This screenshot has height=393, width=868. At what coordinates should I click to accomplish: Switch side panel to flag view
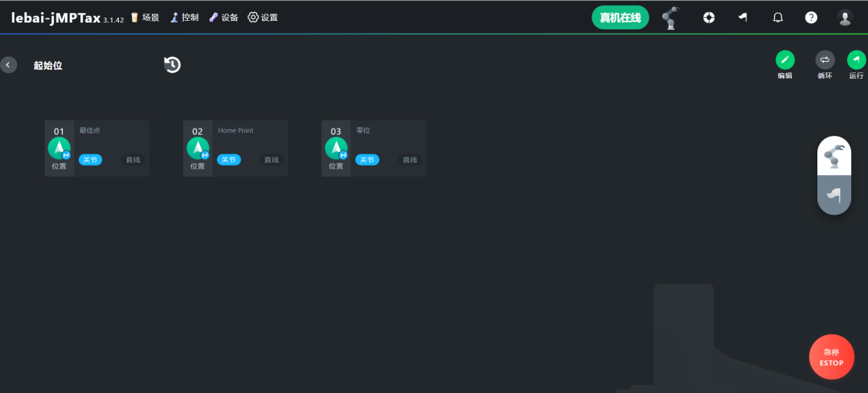coord(834,194)
